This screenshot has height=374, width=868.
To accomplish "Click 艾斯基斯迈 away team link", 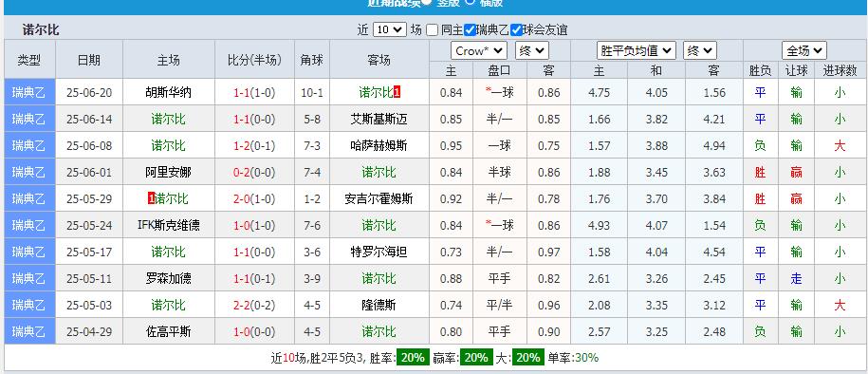I will point(379,119).
